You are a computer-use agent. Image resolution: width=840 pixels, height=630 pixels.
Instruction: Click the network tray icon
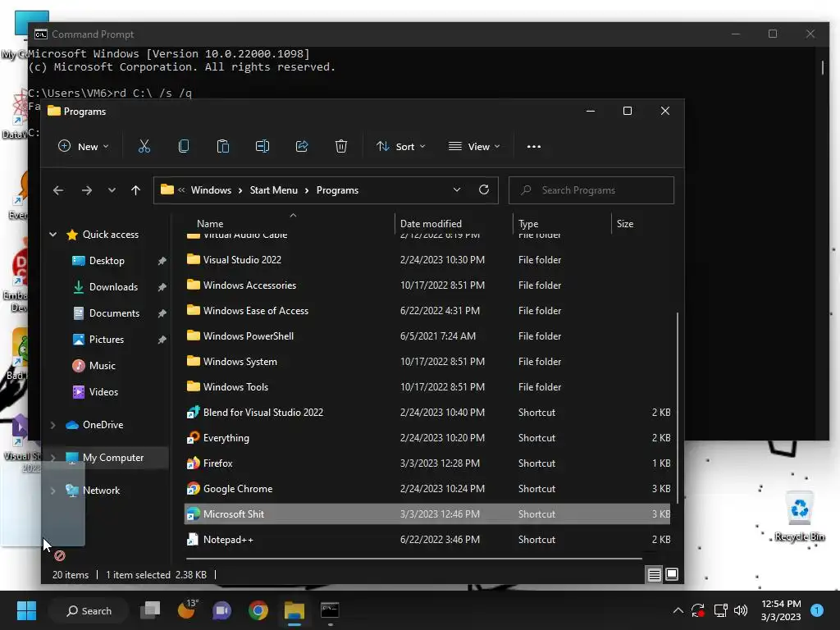pyautogui.click(x=720, y=610)
